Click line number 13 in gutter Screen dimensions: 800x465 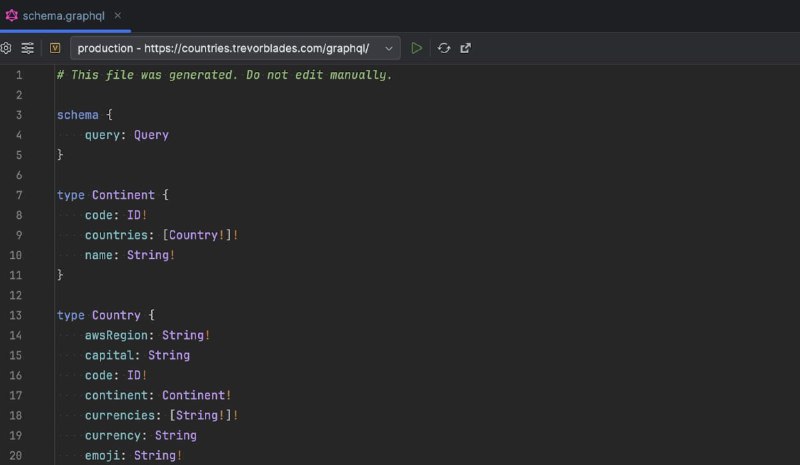pos(15,315)
